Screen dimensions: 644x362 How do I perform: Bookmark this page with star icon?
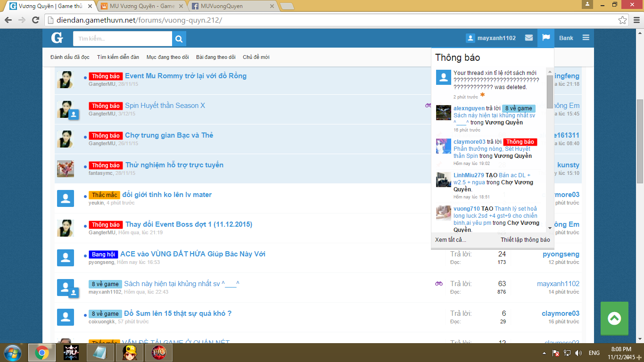coord(623,20)
